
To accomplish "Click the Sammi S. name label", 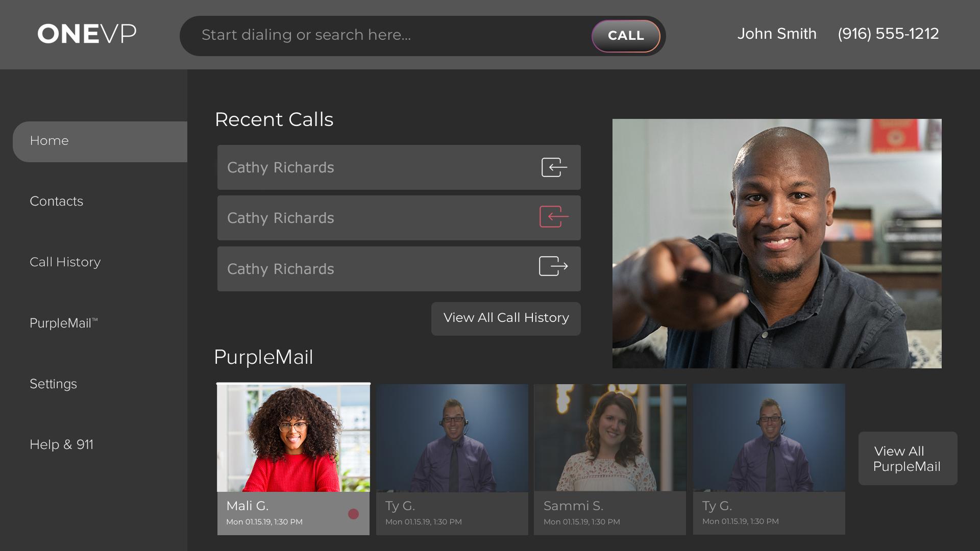I will pyautogui.click(x=573, y=506).
